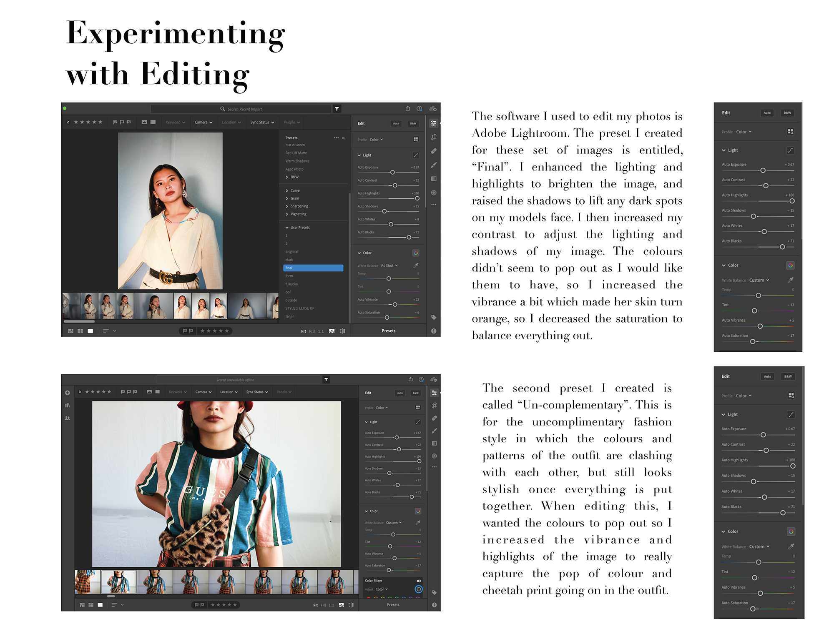The width and height of the screenshot is (834, 644).
Task: Select Radial Gradient tool in top Lightroom window
Action: coord(434,193)
